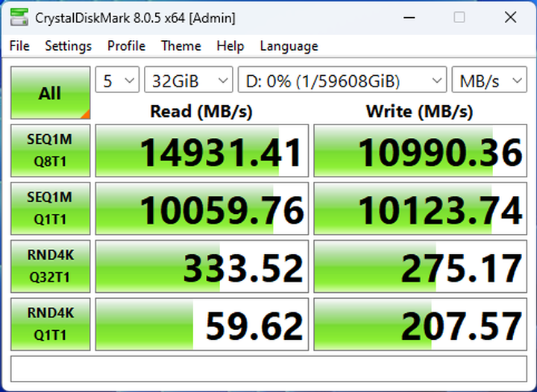Expand the 32GiB test size dropdown
The width and height of the screenshot is (537, 392).
[x=188, y=80]
